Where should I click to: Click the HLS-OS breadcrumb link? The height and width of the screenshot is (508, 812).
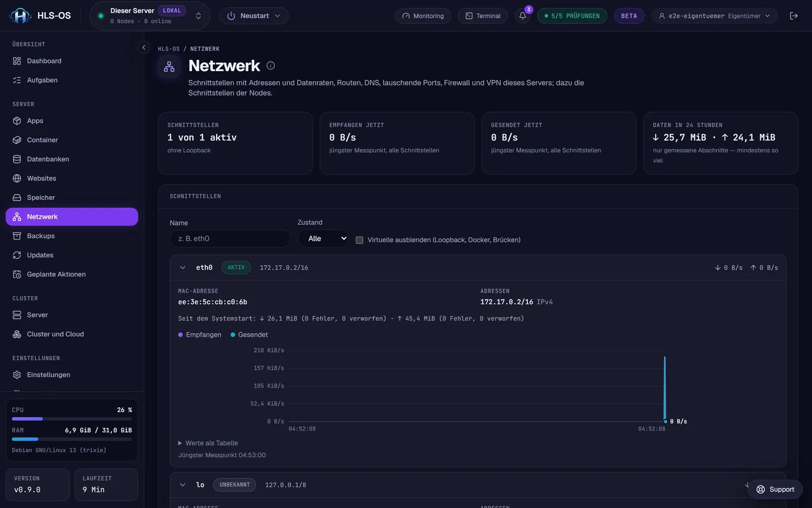(x=168, y=49)
